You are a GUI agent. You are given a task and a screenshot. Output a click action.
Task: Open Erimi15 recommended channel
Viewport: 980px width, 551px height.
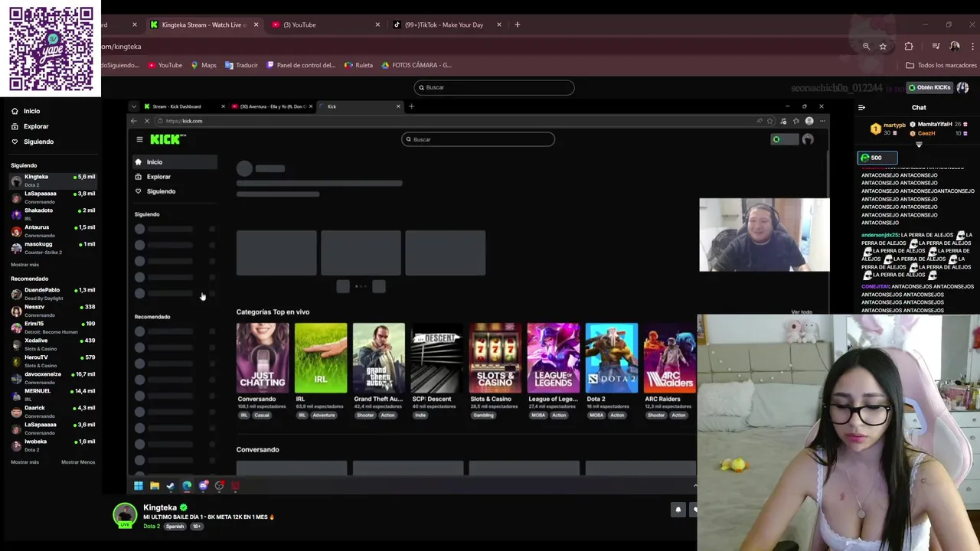point(52,328)
